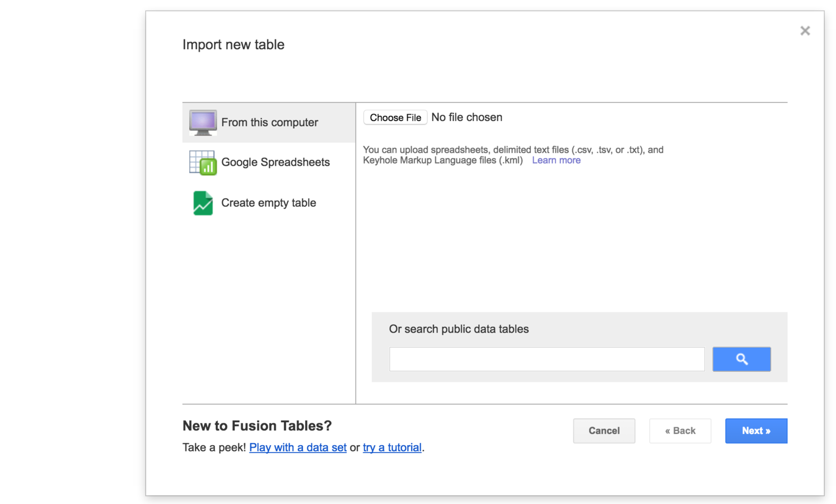Open the try a tutorial link

pyautogui.click(x=392, y=447)
